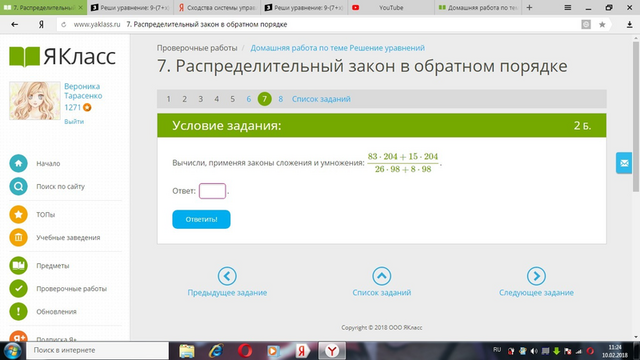Open the Обновления exclamation icon
Image resolution: width=640 pixels, height=360 pixels.
(18, 311)
